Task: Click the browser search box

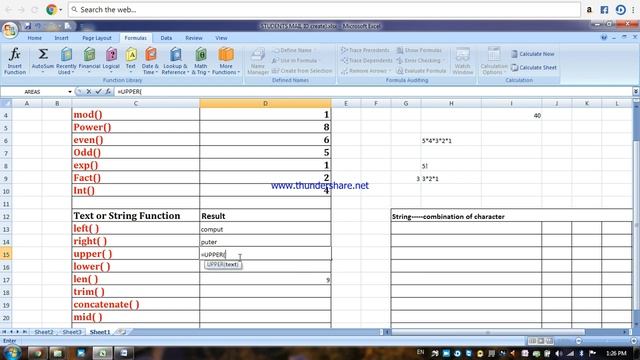Action: point(324,9)
